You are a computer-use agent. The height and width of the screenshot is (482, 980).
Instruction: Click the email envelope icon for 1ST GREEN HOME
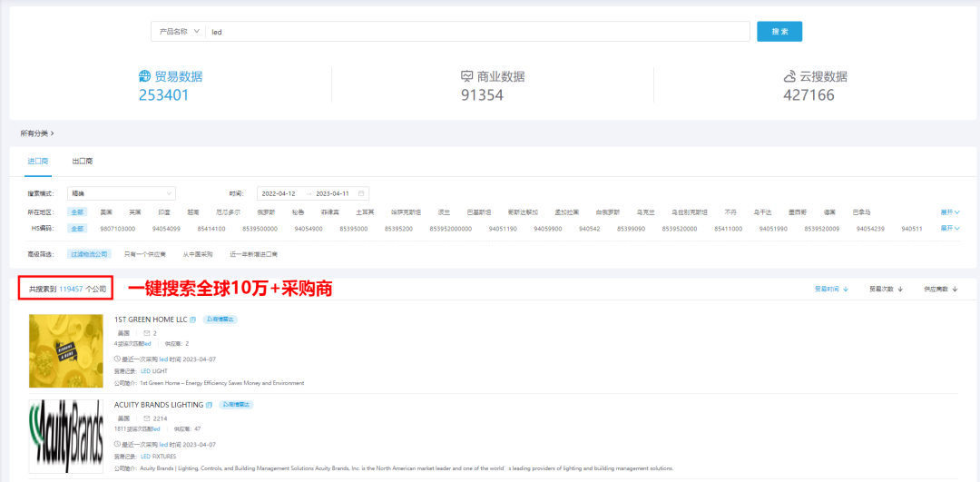[147, 333]
